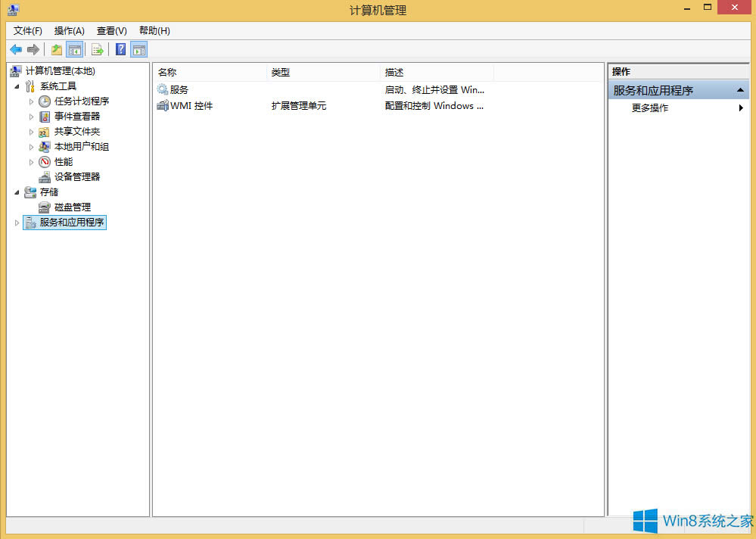Click the Forward navigation arrow
Image resolution: width=756 pixels, height=539 pixels.
click(33, 49)
